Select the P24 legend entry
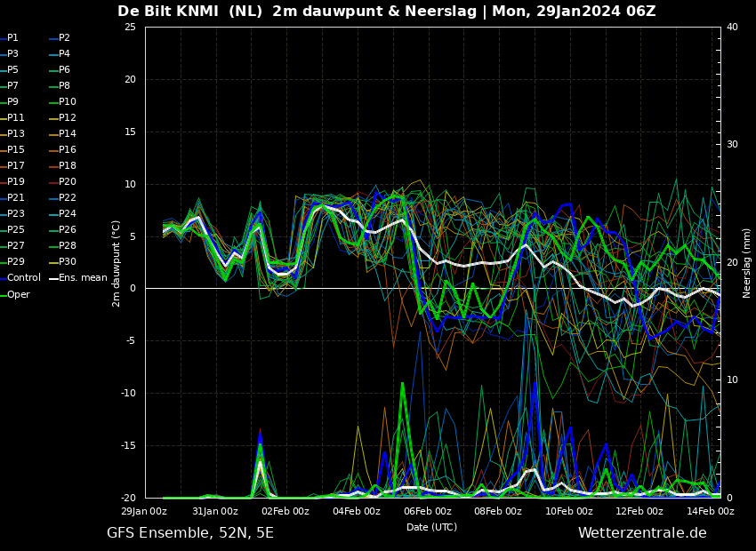Viewport: 756px width, 551px height. click(x=62, y=213)
